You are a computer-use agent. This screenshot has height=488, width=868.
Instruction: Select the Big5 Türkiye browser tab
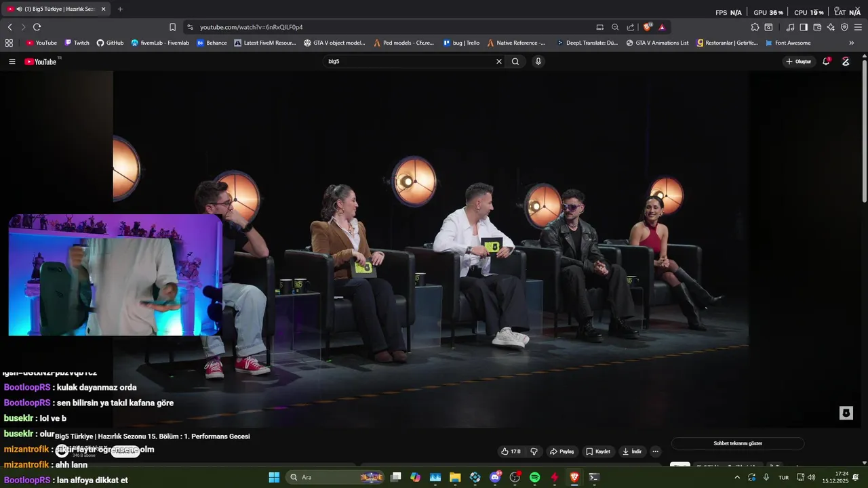[x=57, y=9]
